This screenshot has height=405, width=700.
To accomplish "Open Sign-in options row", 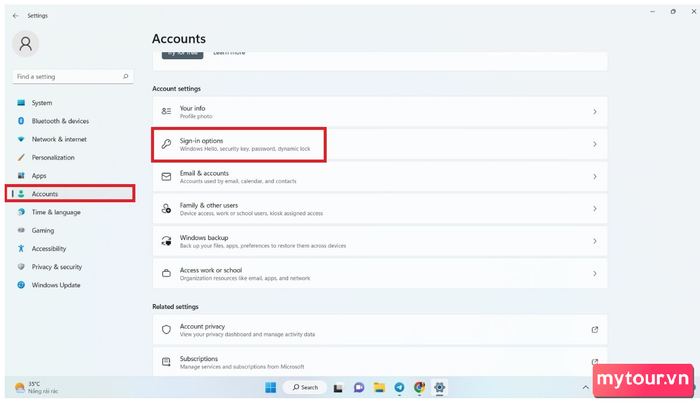I will (x=380, y=144).
